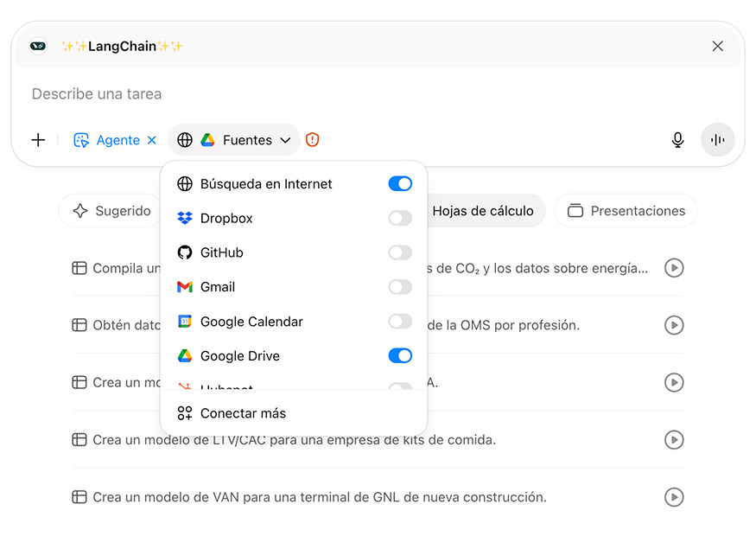Start voice mode with waveform button
This screenshot has width=756, height=536.
click(717, 140)
